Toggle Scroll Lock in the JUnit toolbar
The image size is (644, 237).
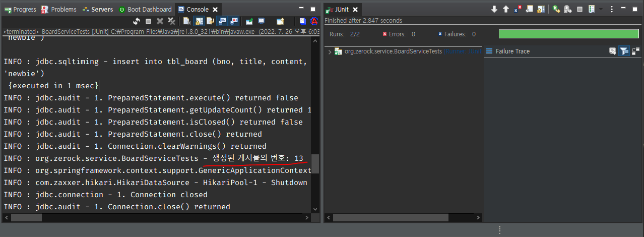click(541, 9)
